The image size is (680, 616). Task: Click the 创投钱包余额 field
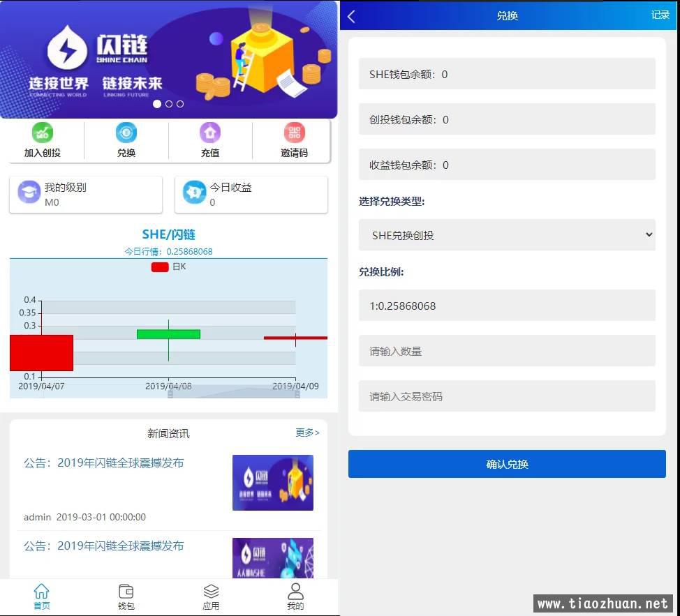pos(507,119)
